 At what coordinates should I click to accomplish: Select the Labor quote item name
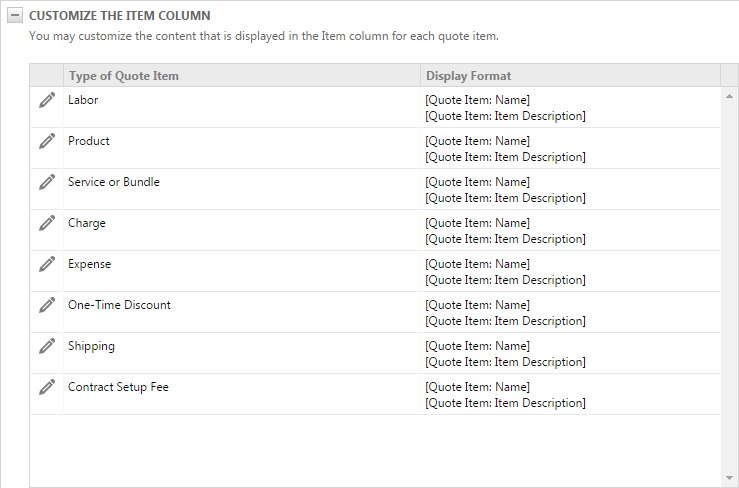coord(83,100)
